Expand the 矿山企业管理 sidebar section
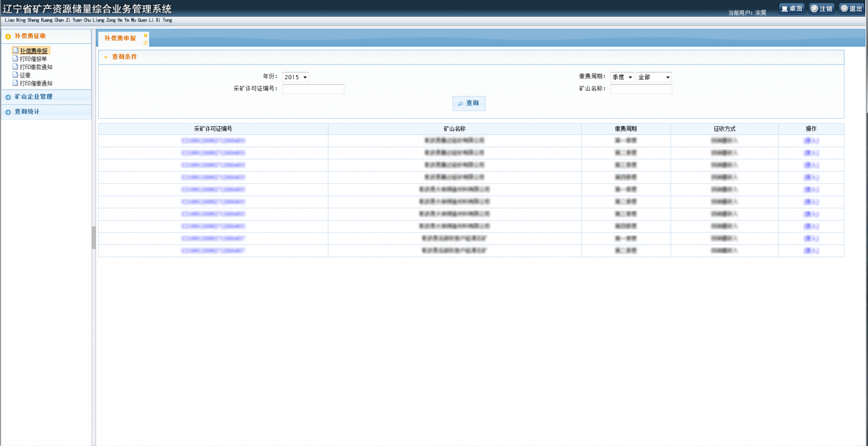 8,97
